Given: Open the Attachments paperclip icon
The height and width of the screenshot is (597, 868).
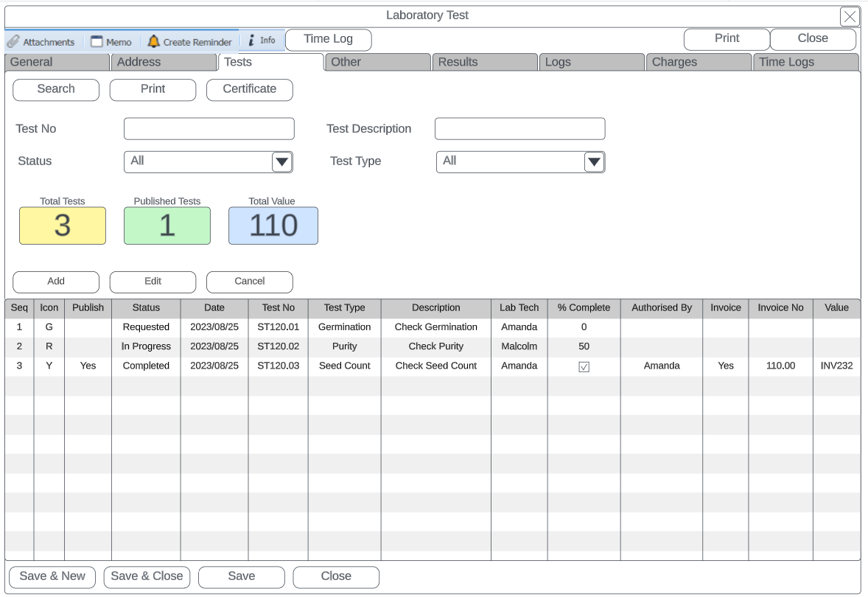Looking at the screenshot, I should point(13,42).
